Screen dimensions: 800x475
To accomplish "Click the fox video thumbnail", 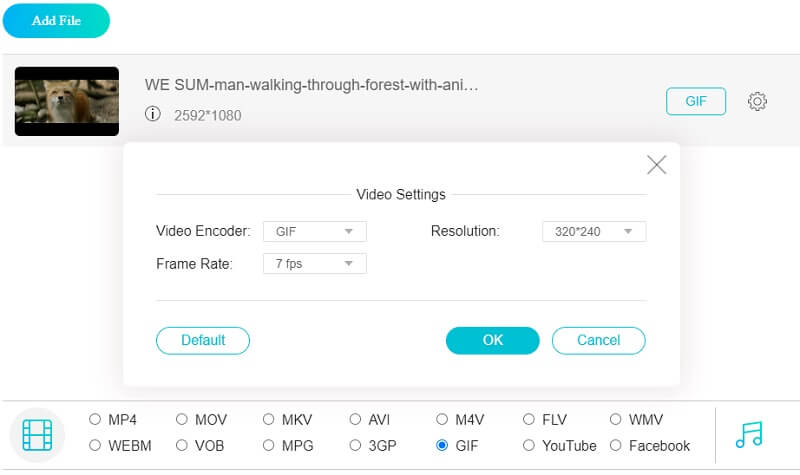I will click(x=67, y=101).
